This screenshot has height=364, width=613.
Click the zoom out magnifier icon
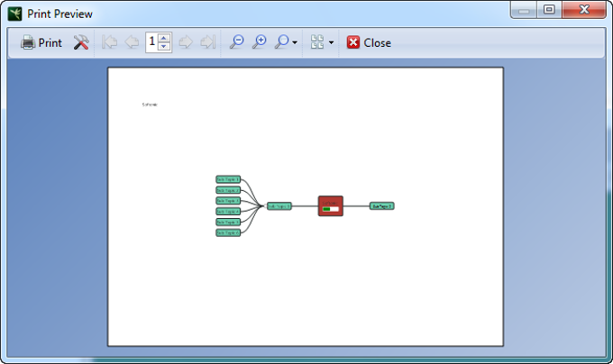pyautogui.click(x=236, y=41)
